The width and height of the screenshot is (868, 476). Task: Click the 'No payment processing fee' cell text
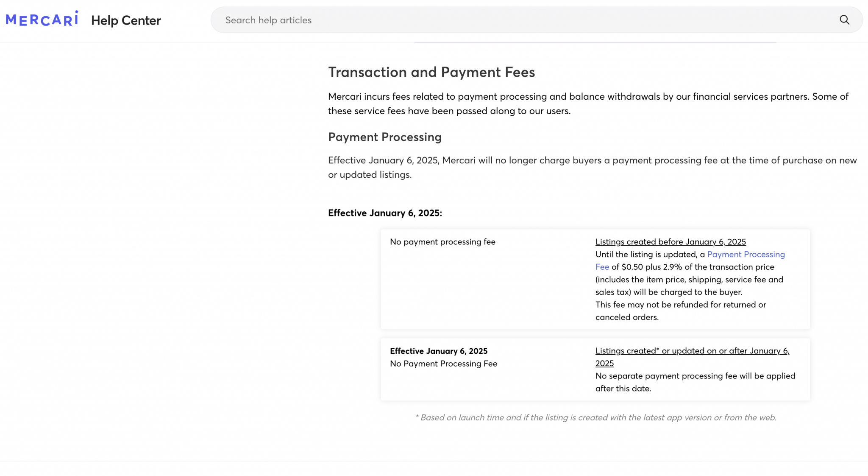[442, 242]
